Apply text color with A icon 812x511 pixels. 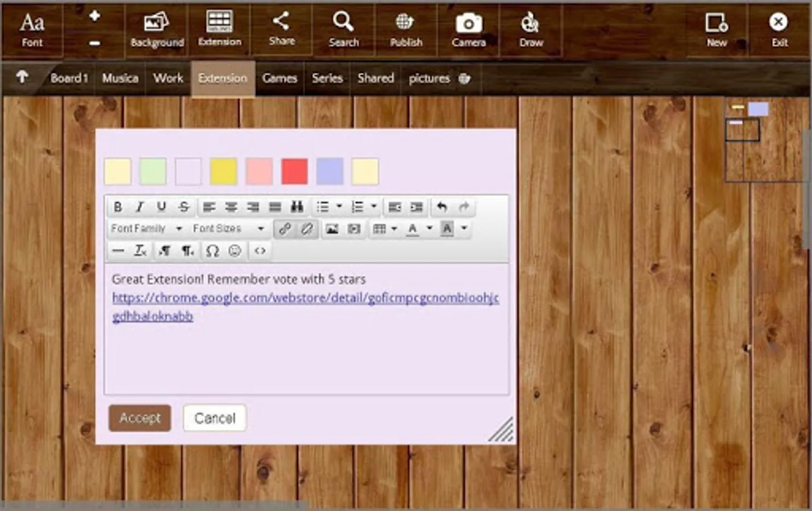413,228
